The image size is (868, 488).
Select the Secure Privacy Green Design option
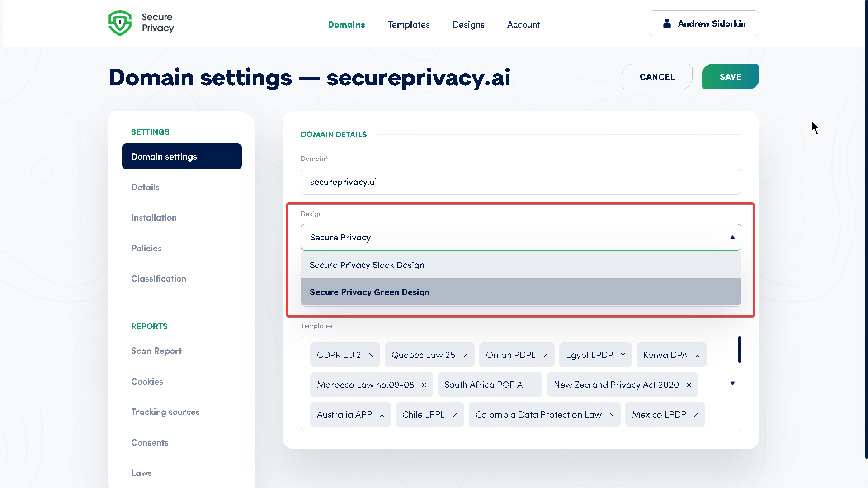tap(369, 292)
